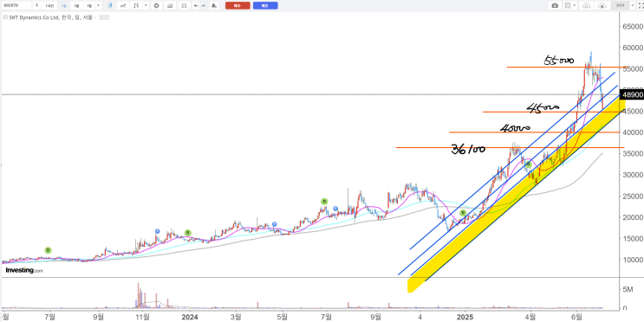Viewport: 644px width, 322px height.
Task: Click the 3월 time axis label
Action: pyautogui.click(x=236, y=317)
